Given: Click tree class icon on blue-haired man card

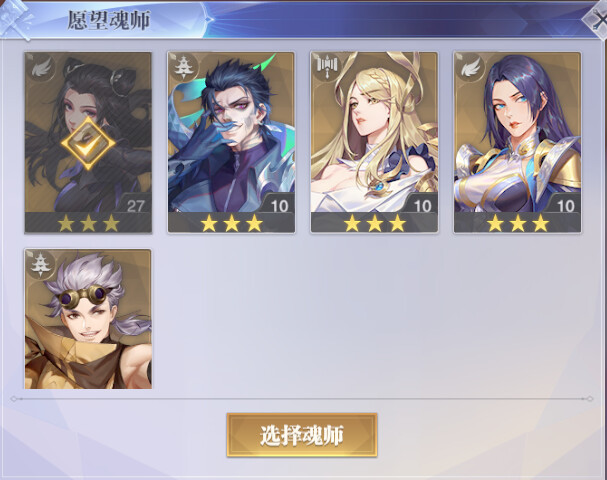Looking at the screenshot, I should click(182, 67).
